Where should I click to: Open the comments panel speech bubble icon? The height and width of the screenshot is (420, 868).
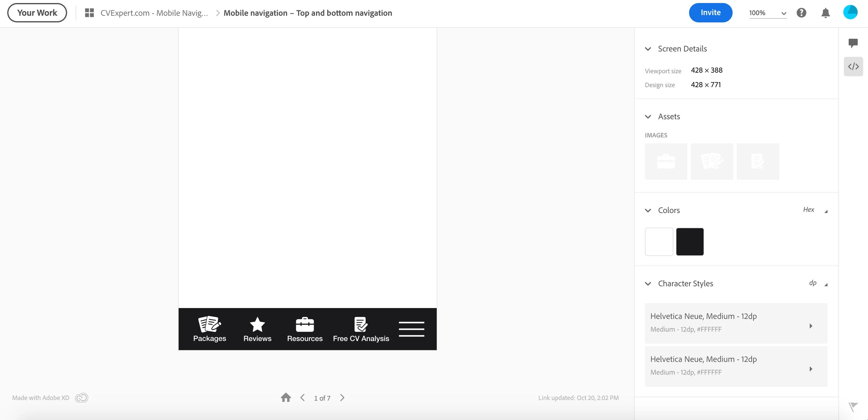[x=853, y=43]
